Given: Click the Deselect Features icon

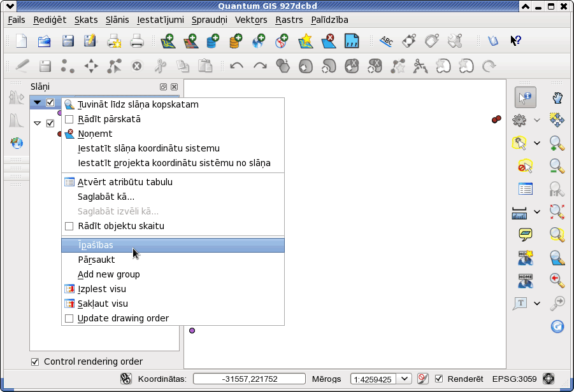Looking at the screenshot, I should [x=526, y=166].
